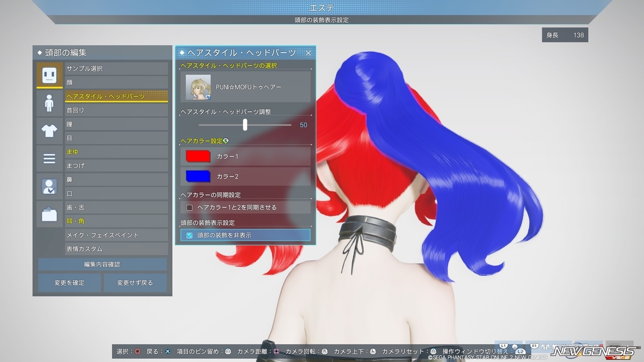Toggle ヘアカラー1と2を同期させる checkbox
Viewport: 644px width, 362px height.
click(x=189, y=207)
